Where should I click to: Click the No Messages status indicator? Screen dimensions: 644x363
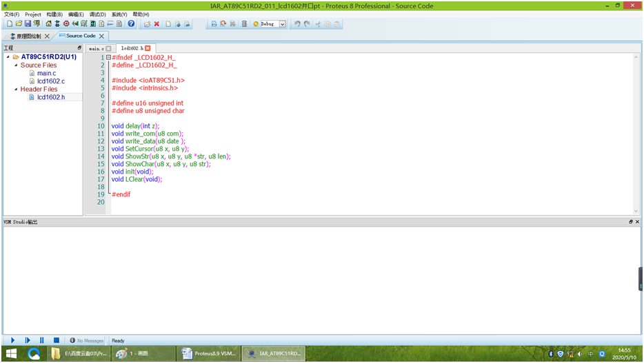pyautogui.click(x=87, y=340)
